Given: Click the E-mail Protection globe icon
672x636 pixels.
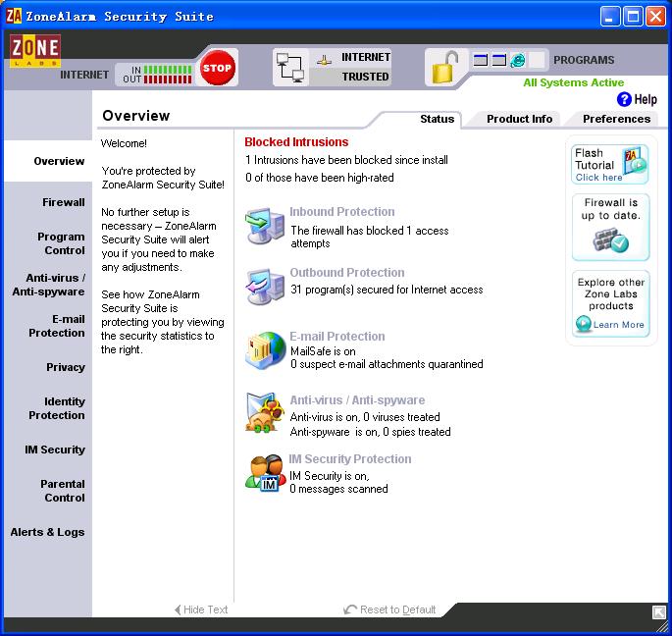Looking at the screenshot, I should pos(265,350).
